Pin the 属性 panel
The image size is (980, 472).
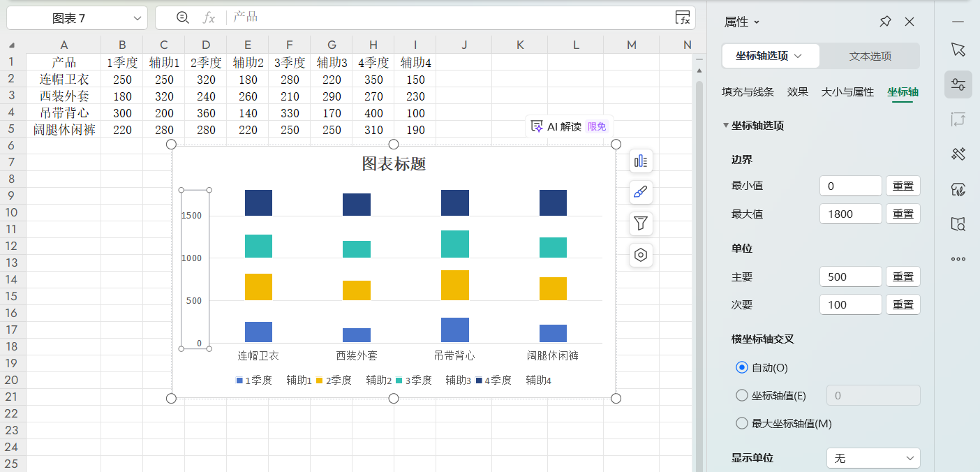(884, 22)
